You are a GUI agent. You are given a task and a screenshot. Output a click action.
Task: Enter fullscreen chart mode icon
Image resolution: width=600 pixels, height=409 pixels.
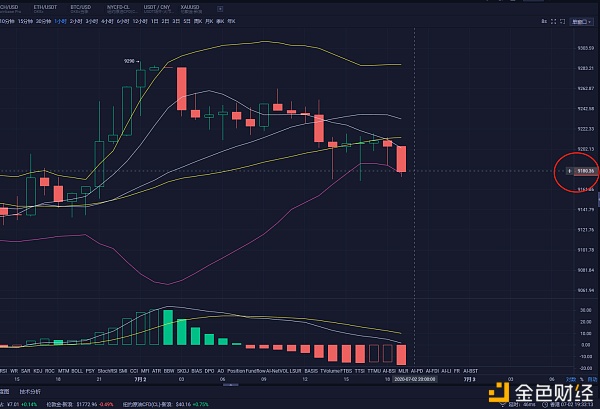coord(553,21)
